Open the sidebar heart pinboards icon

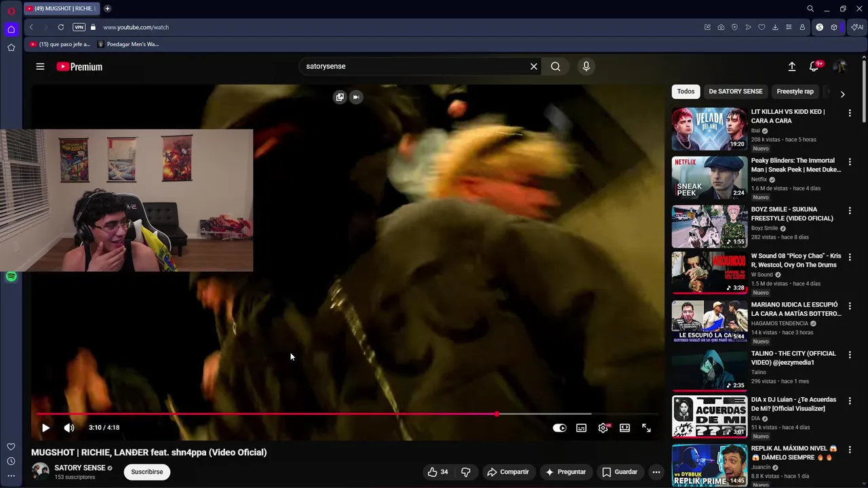pos(11,447)
